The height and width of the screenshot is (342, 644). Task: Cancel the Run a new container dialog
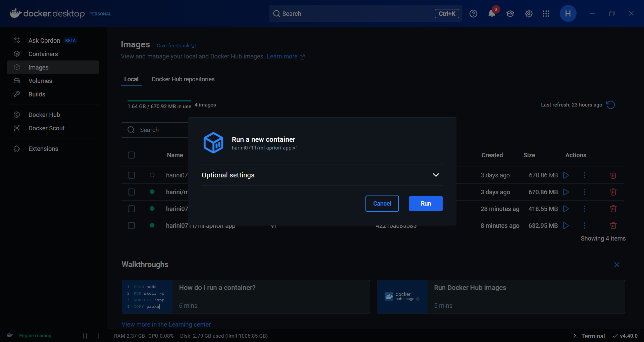(x=382, y=204)
